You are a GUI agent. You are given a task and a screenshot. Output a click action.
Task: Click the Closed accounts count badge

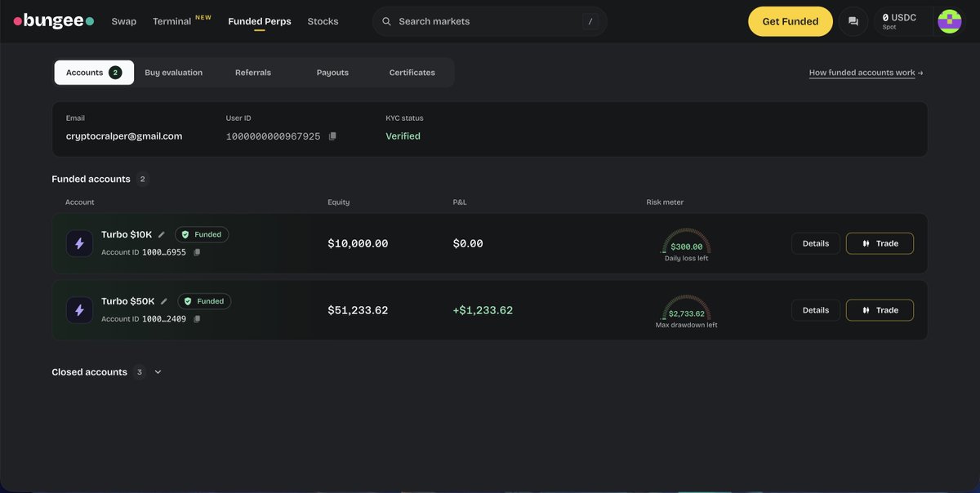pyautogui.click(x=140, y=372)
